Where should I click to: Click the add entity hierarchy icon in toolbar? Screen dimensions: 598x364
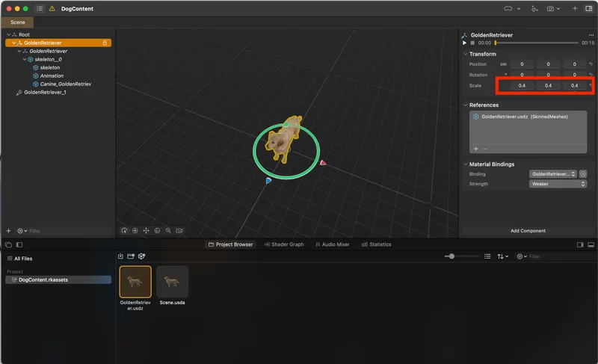tap(534, 8)
